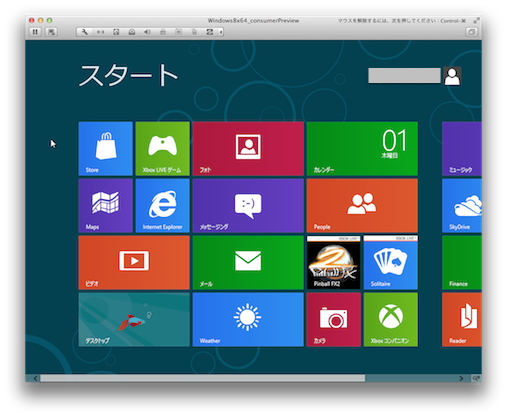Screen dimensions: 507x417
Task: Click the zoom-out icon at bottom right
Action: point(476,378)
